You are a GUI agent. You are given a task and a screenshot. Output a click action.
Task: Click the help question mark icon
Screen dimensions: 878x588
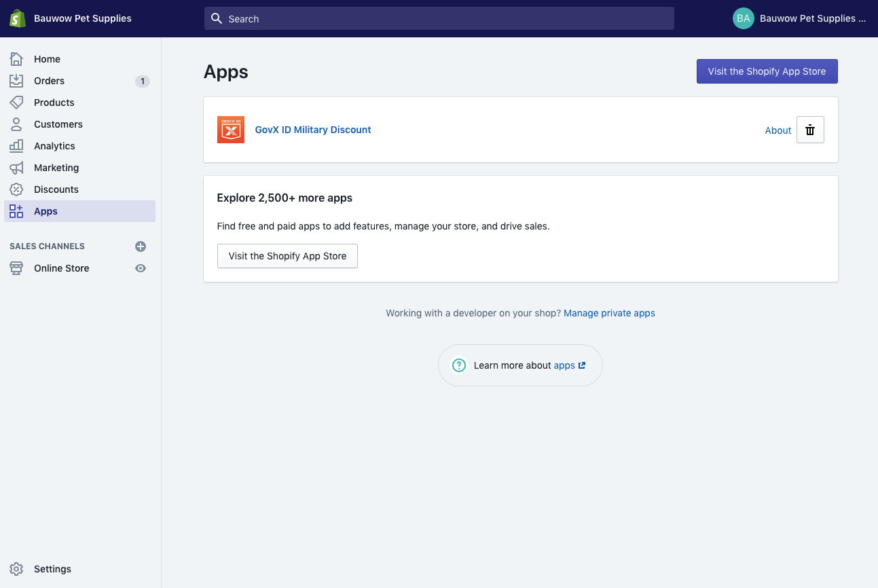coord(459,365)
